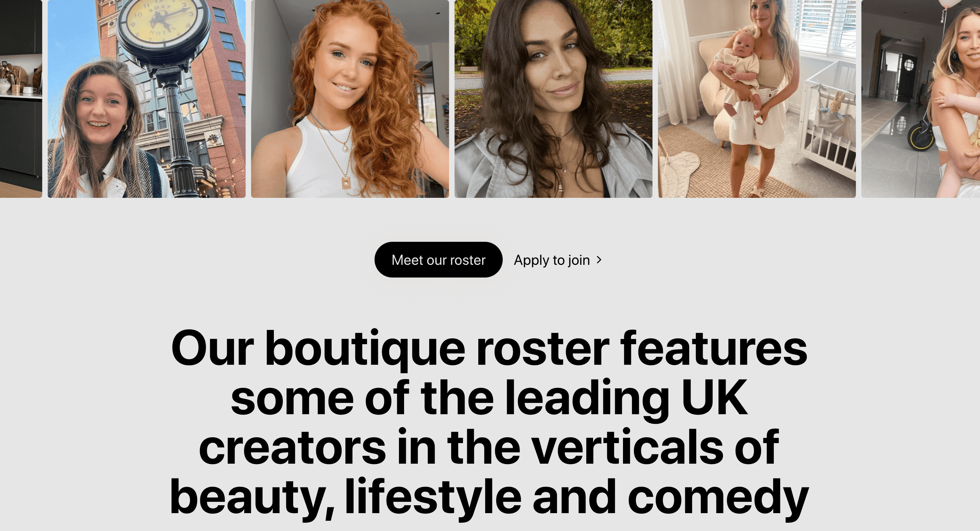Click the heading line "beauty, lifestyle and comedy"
The image size is (980, 531).
coord(489,498)
